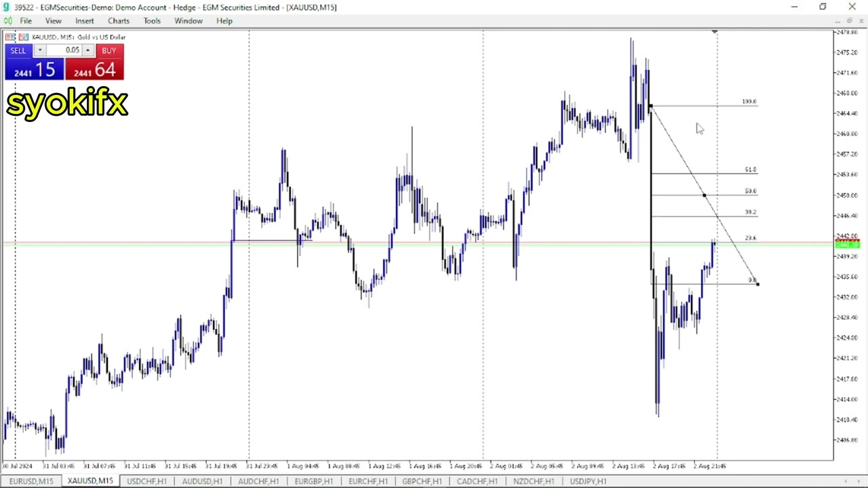
Task: Click the chart shift triangle marker
Action: point(714,32)
